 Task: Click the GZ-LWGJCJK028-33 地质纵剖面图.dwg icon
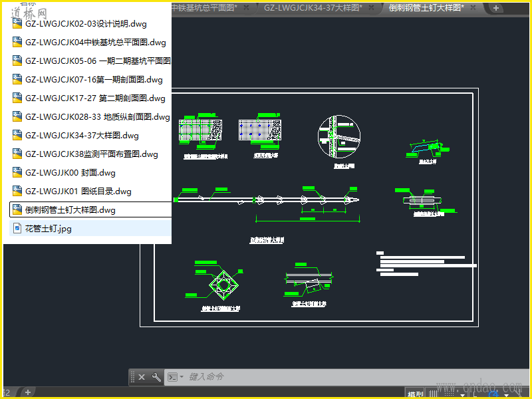tap(17, 117)
